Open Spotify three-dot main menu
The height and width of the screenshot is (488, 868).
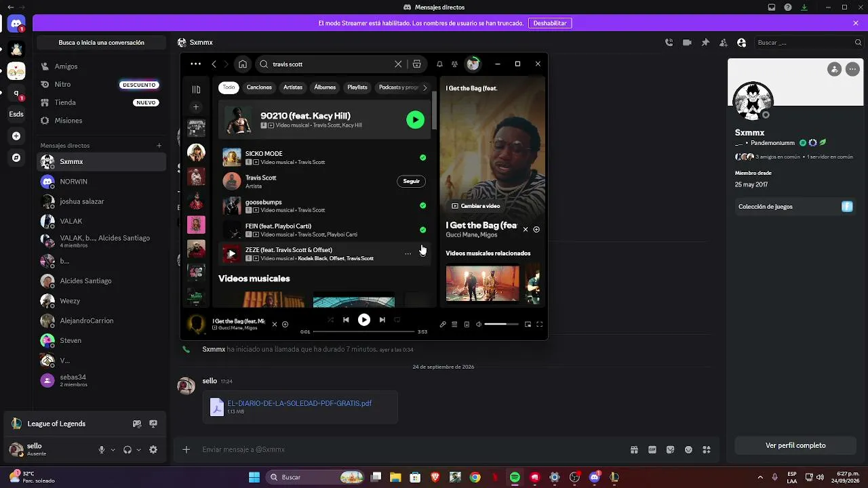point(195,64)
